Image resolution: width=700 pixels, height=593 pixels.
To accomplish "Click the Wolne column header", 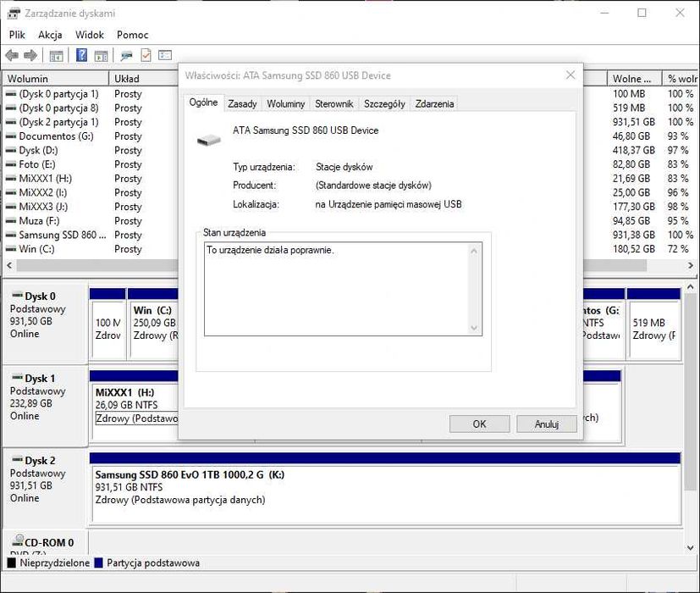I will tap(634, 79).
